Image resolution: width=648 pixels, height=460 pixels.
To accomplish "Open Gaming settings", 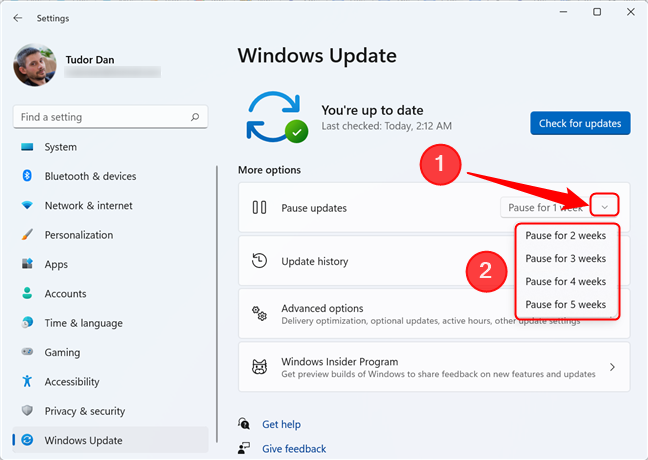I will coord(111,352).
